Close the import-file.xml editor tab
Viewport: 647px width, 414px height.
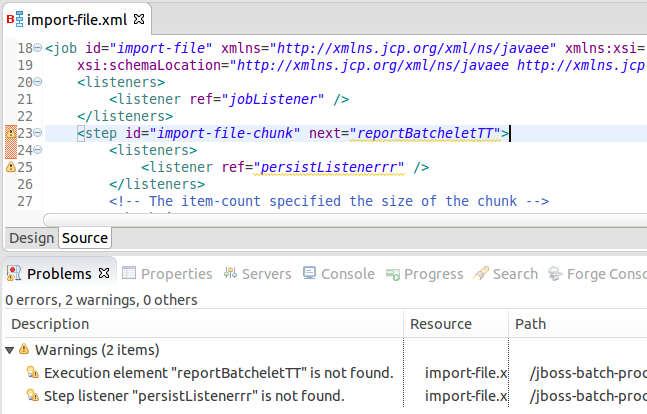pyautogui.click(x=139, y=19)
